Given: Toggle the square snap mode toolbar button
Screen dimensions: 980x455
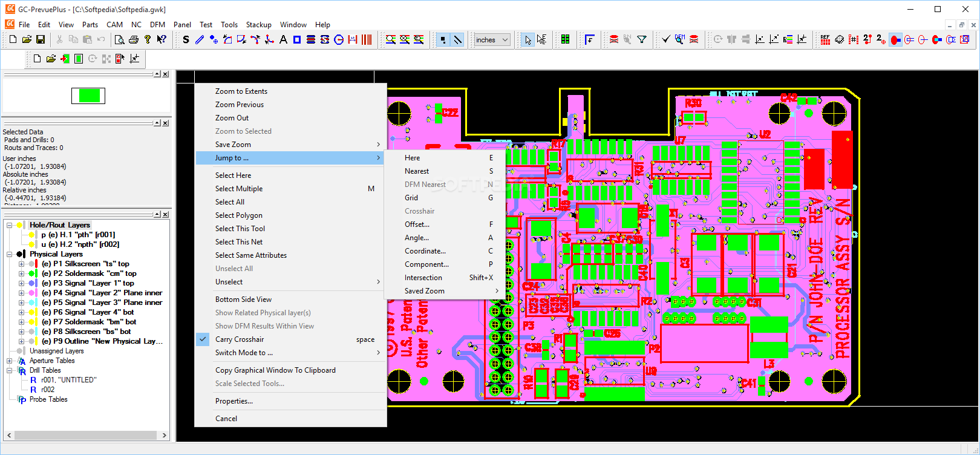Looking at the screenshot, I should click(x=443, y=39).
